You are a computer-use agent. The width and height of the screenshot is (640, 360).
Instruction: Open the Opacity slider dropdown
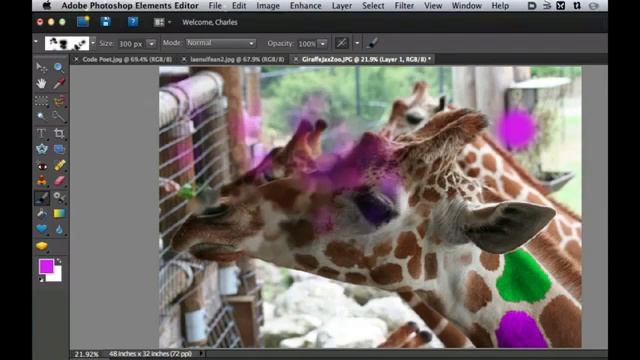[x=322, y=43]
